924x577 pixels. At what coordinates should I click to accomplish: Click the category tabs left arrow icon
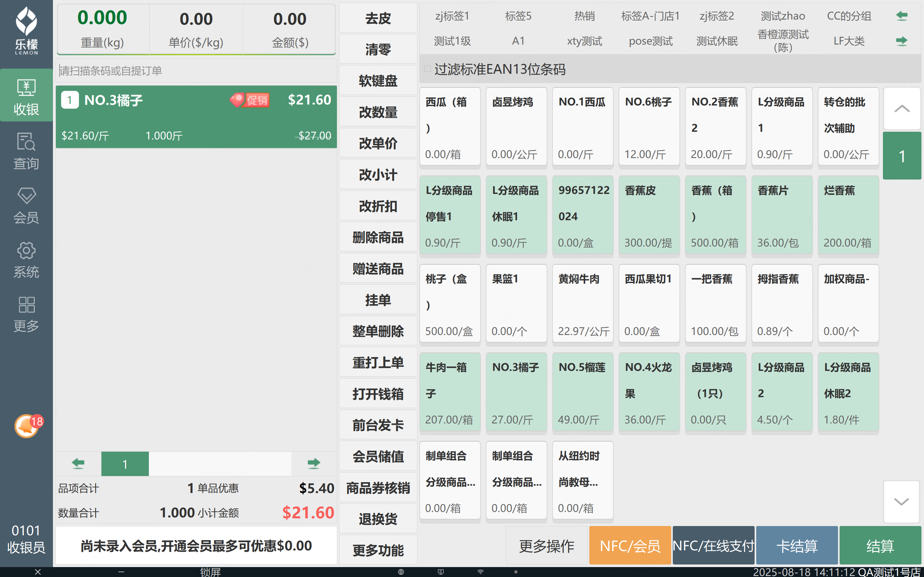(x=902, y=16)
